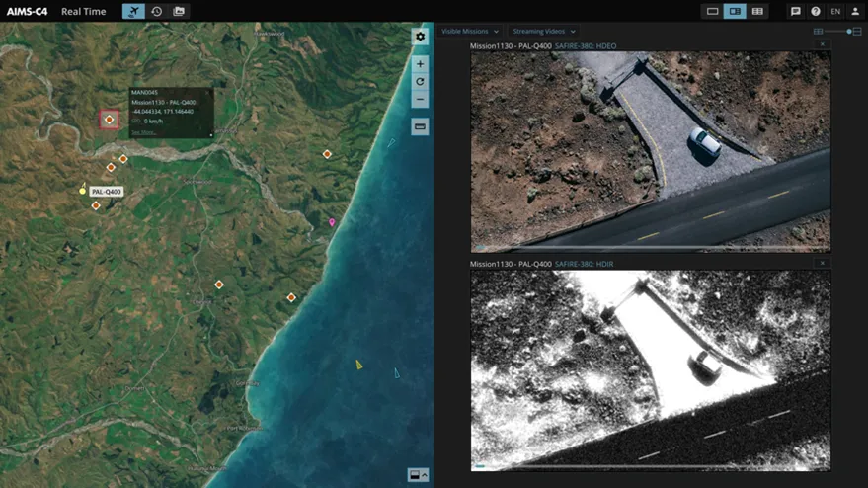The width and height of the screenshot is (868, 488).
Task: Zoom out on the map
Action: tap(420, 99)
